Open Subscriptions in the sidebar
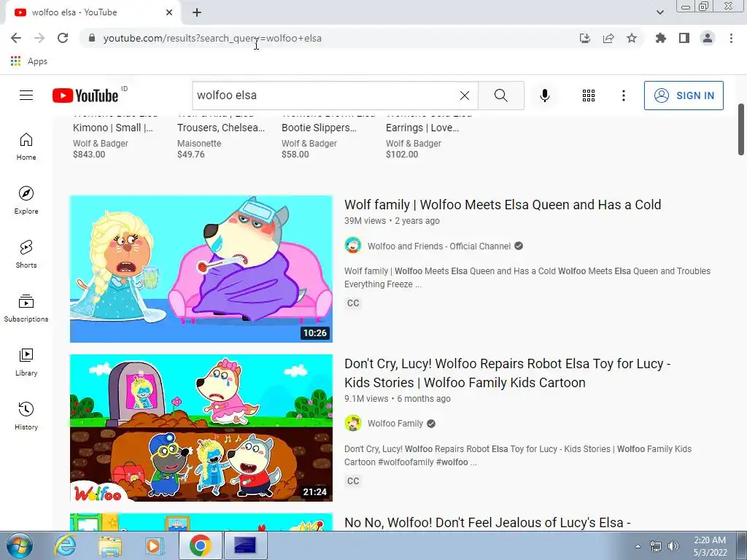This screenshot has width=747, height=560. point(26,308)
